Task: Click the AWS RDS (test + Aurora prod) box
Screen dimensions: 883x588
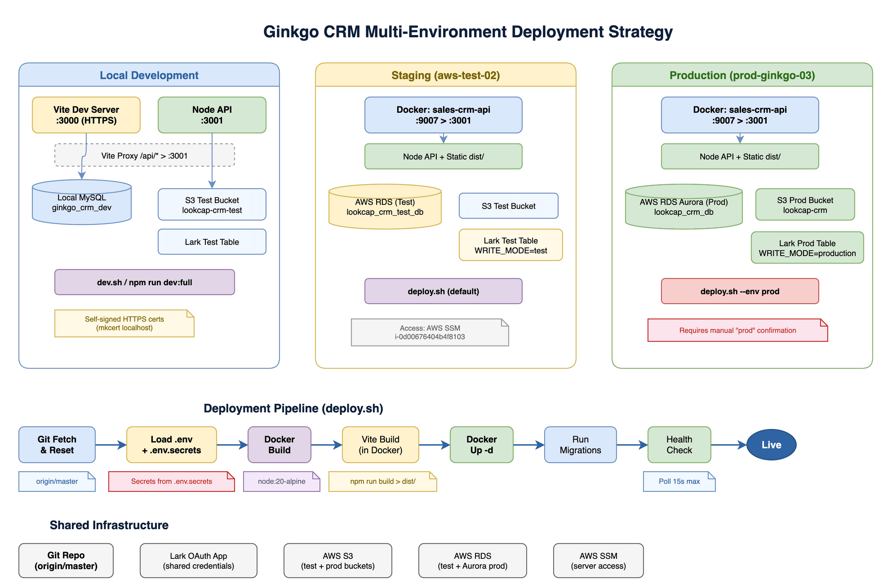Action: click(x=473, y=561)
